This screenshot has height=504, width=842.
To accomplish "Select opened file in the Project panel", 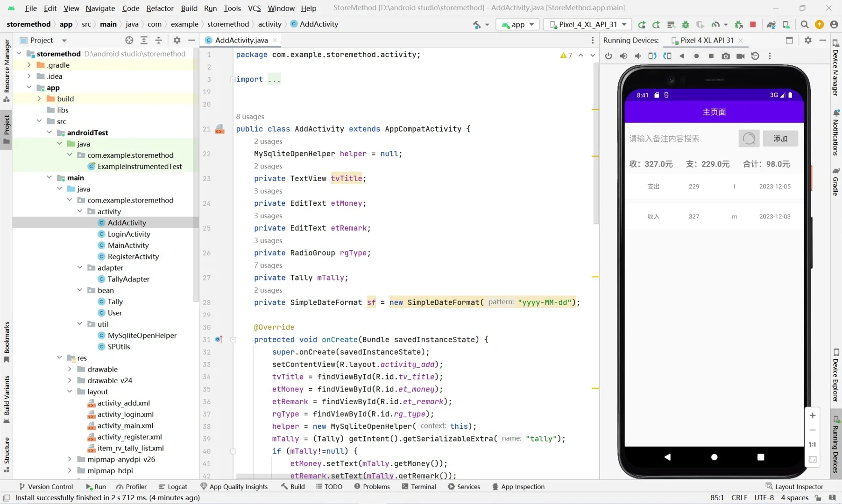I will coord(129,41).
